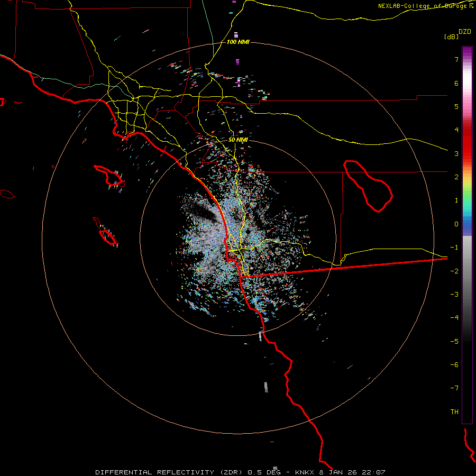The height and width of the screenshot is (476, 476).
Task: Click the -4 value on color scale
Action: [x=454, y=317]
